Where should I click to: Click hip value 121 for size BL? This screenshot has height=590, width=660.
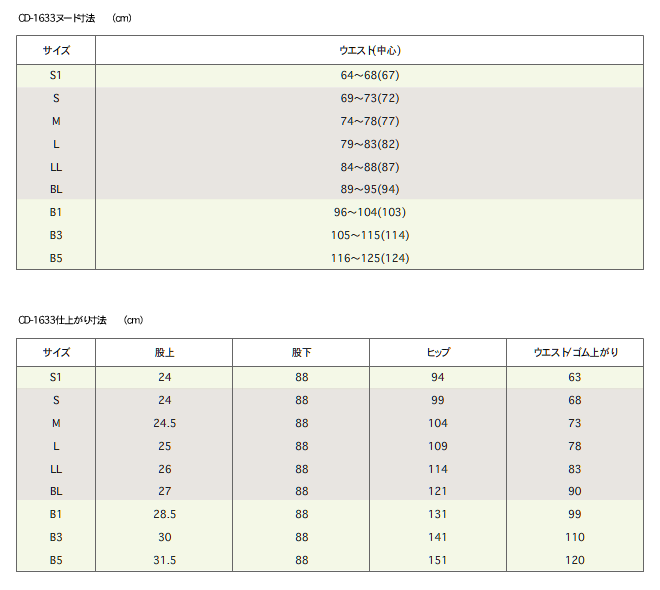click(438, 491)
